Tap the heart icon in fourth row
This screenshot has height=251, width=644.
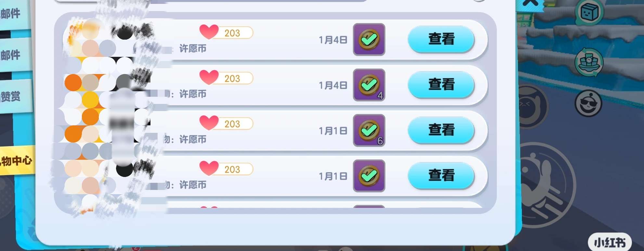[209, 168]
